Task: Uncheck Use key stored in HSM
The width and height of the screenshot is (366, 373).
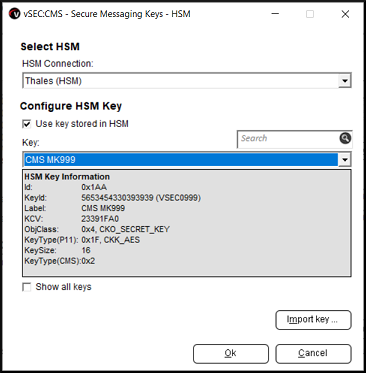Action: 27,124
